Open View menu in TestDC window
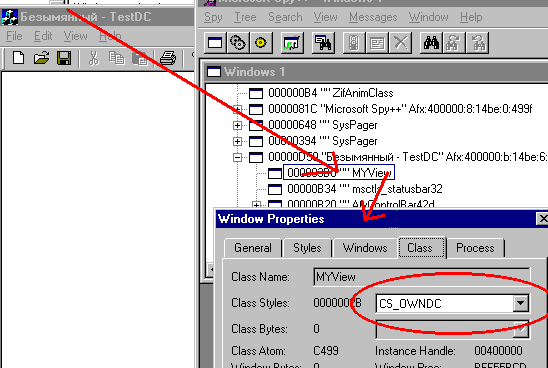This screenshot has height=368, width=548. point(75,36)
